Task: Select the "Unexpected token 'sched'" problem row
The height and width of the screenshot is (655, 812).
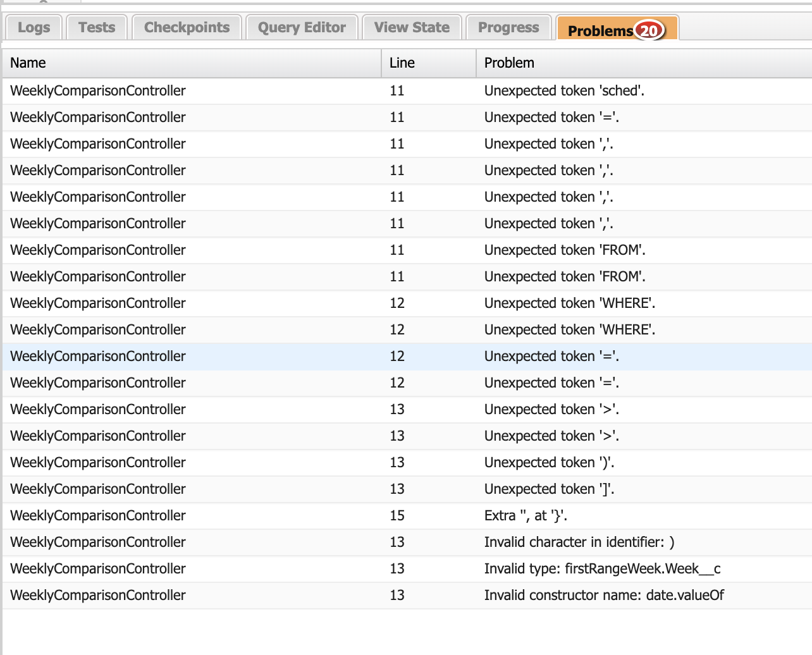Action: coord(564,91)
